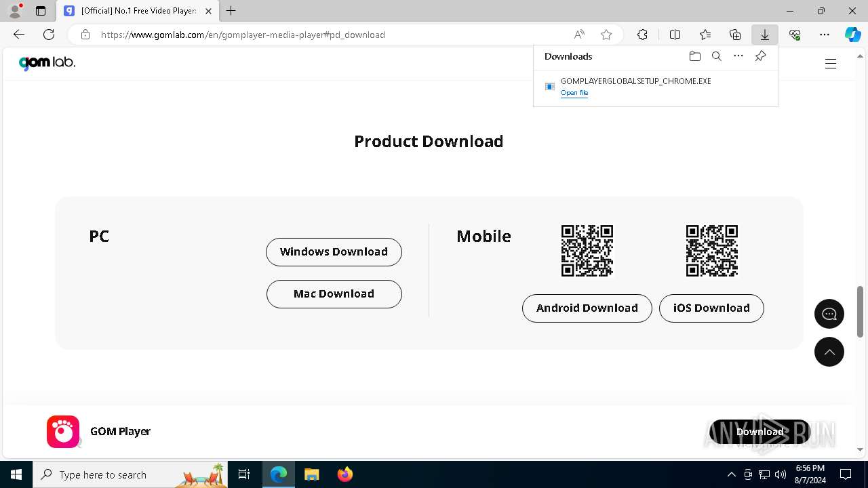This screenshot has height=488, width=868.
Task: Toggle the Downloads toolbar button
Action: coord(765,35)
